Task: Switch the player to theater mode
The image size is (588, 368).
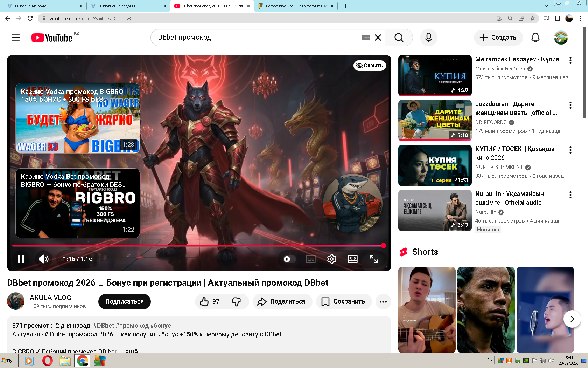Action: click(352, 259)
